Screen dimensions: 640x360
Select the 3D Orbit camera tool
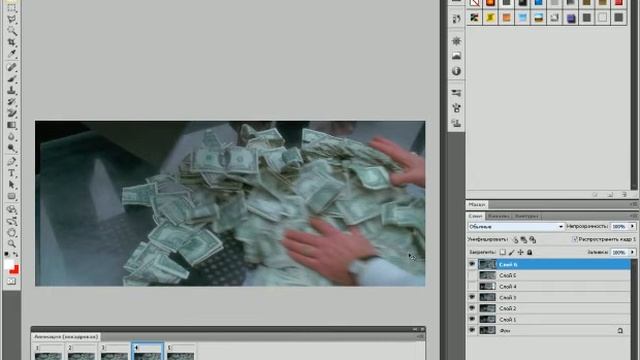[12, 221]
